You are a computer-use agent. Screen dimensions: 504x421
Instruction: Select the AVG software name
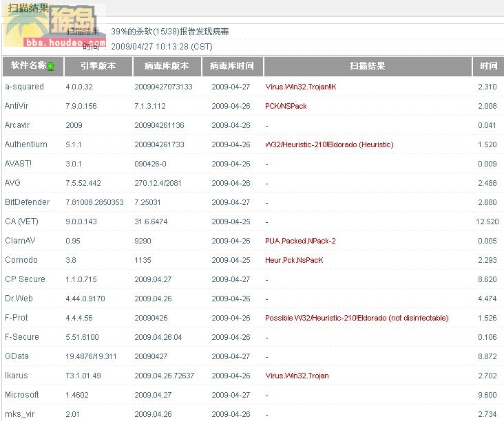pos(12,183)
